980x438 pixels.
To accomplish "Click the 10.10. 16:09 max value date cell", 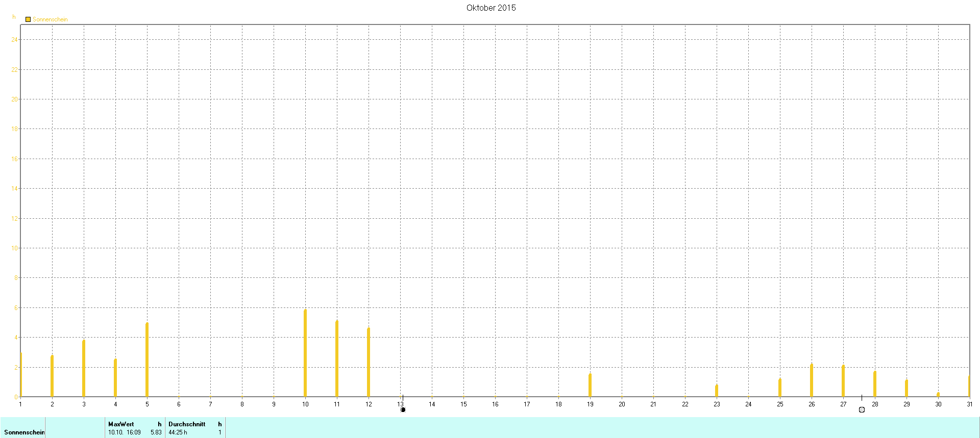I will tap(125, 432).
